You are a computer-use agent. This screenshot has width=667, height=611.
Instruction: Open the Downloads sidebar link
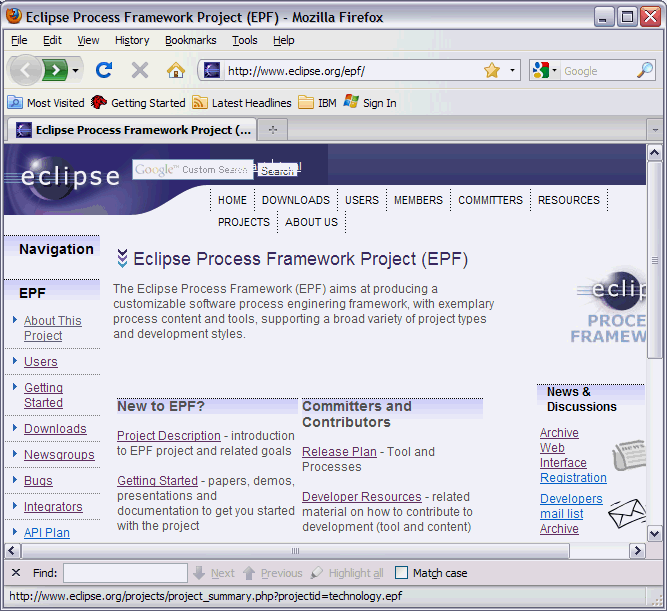click(55, 429)
